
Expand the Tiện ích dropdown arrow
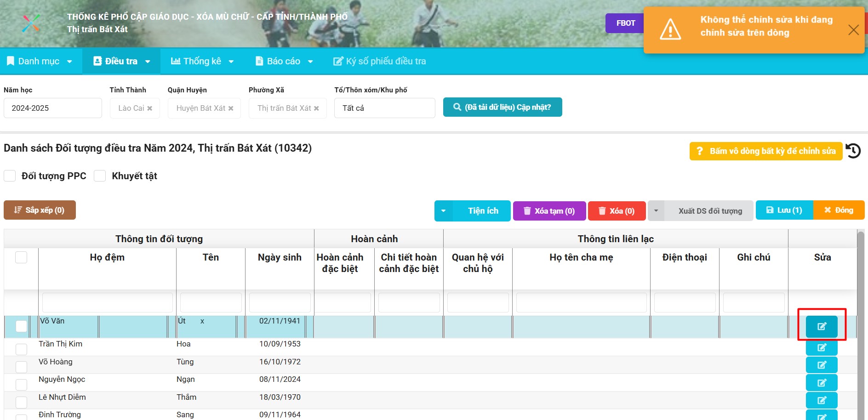[x=444, y=211]
